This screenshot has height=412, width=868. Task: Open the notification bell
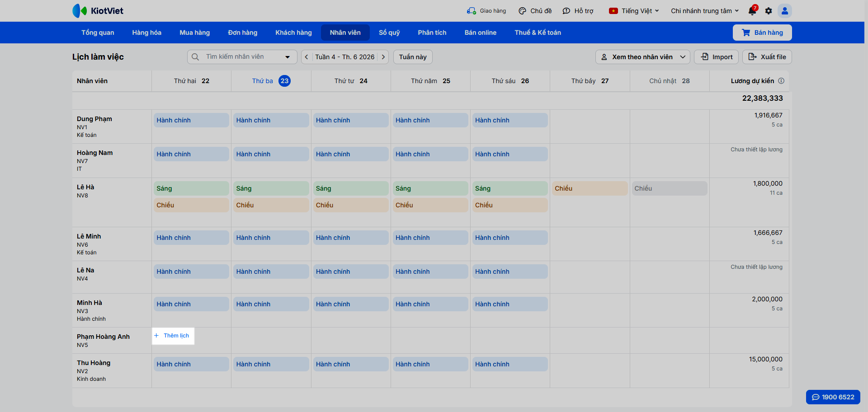pos(752,11)
